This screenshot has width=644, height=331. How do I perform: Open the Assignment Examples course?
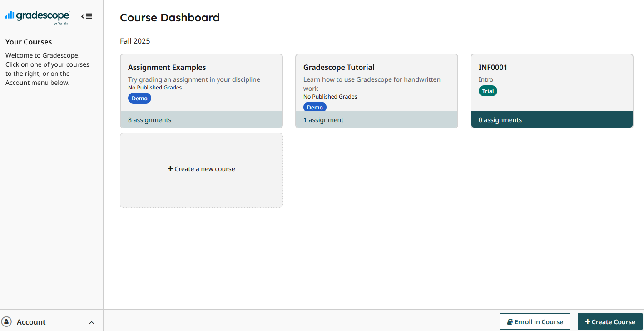pos(167,68)
